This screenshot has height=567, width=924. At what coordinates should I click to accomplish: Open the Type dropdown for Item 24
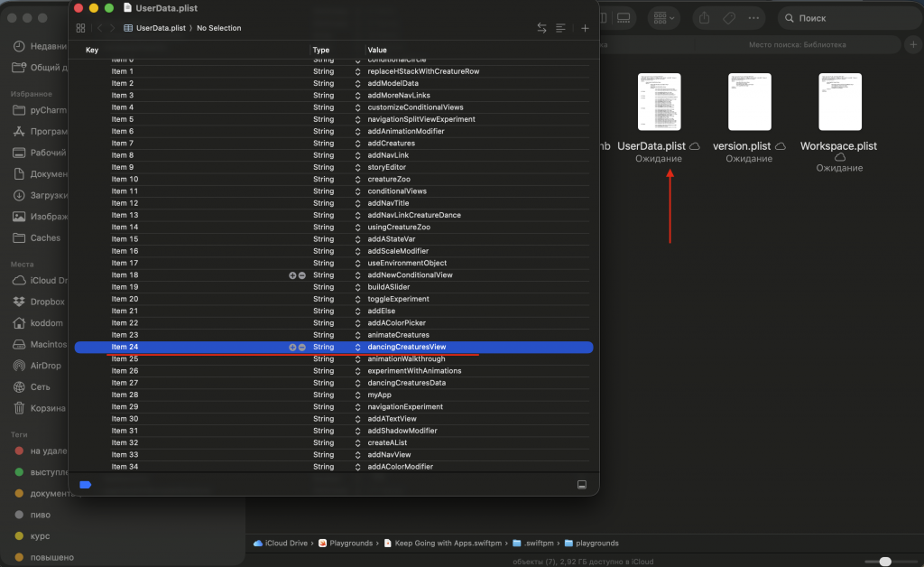[x=357, y=347]
